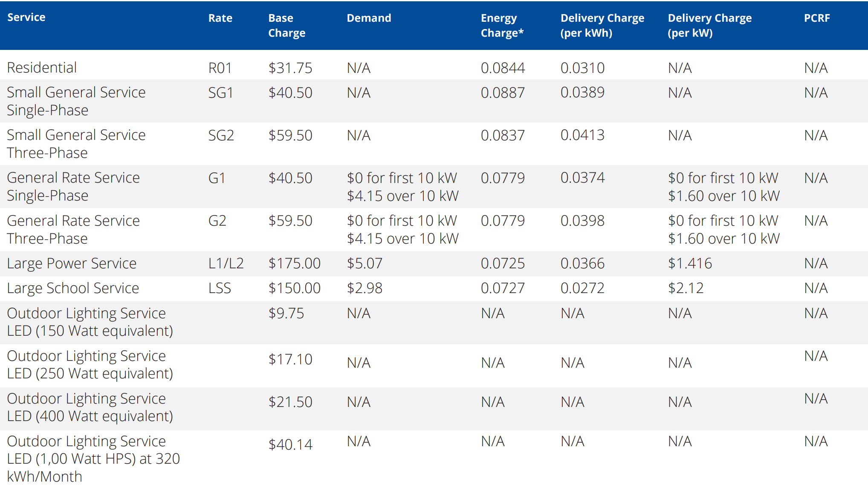Click the $31.75 base charge value
Viewport: 868px width, 488px height.
point(290,68)
